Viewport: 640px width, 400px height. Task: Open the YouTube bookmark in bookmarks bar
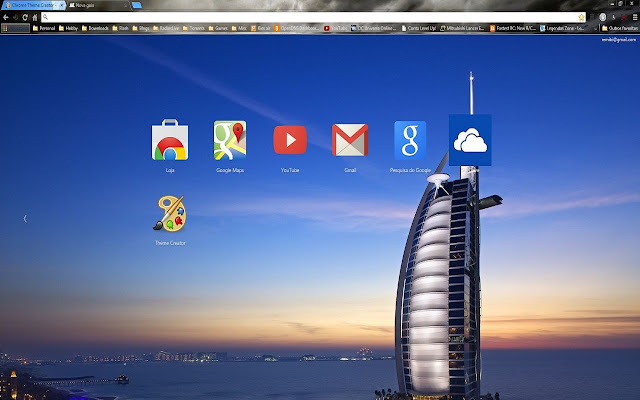(x=335, y=28)
